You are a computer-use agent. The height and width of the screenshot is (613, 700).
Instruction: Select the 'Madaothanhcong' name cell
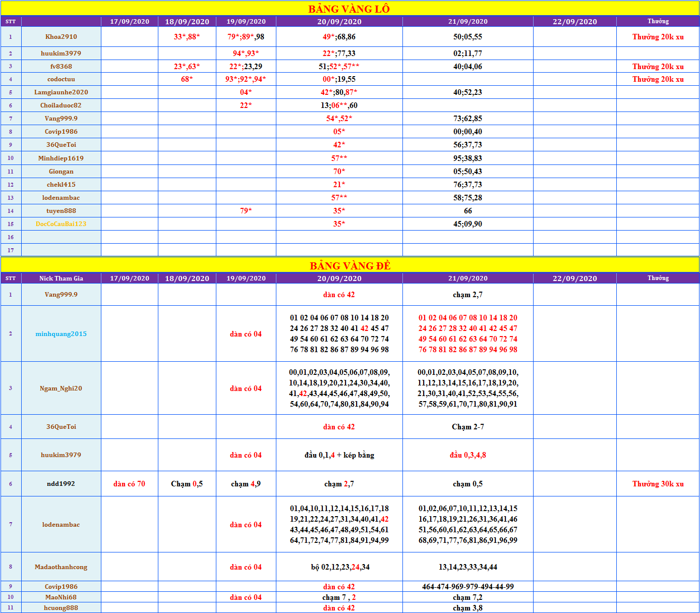pyautogui.click(x=61, y=567)
